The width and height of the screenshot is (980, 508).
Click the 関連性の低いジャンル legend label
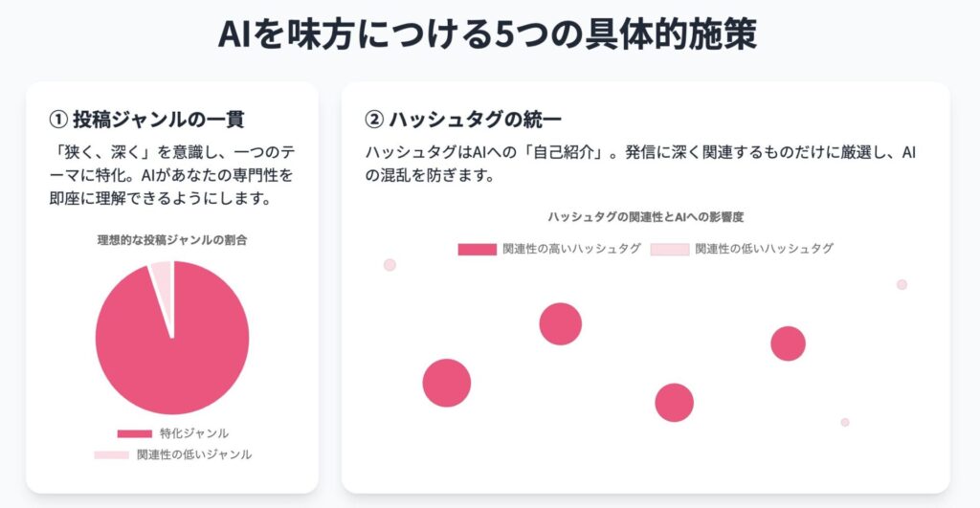[194, 454]
